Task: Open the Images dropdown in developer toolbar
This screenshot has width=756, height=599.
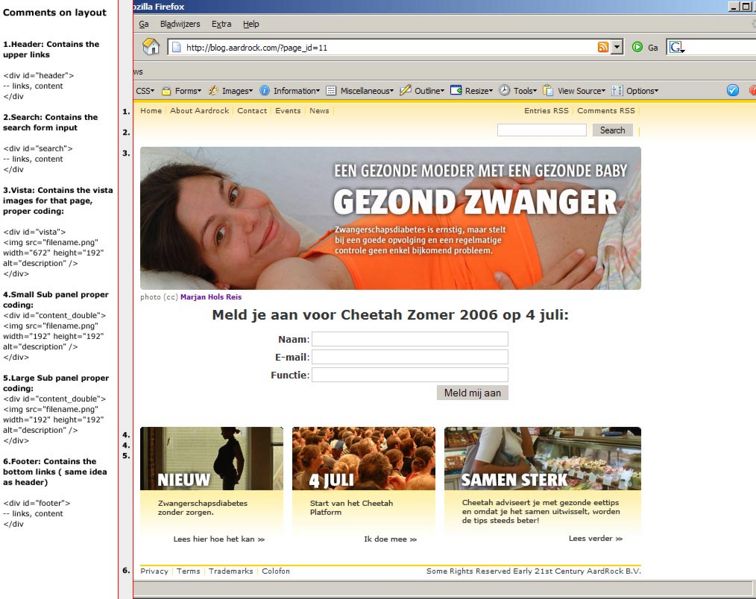Action: coord(231,90)
